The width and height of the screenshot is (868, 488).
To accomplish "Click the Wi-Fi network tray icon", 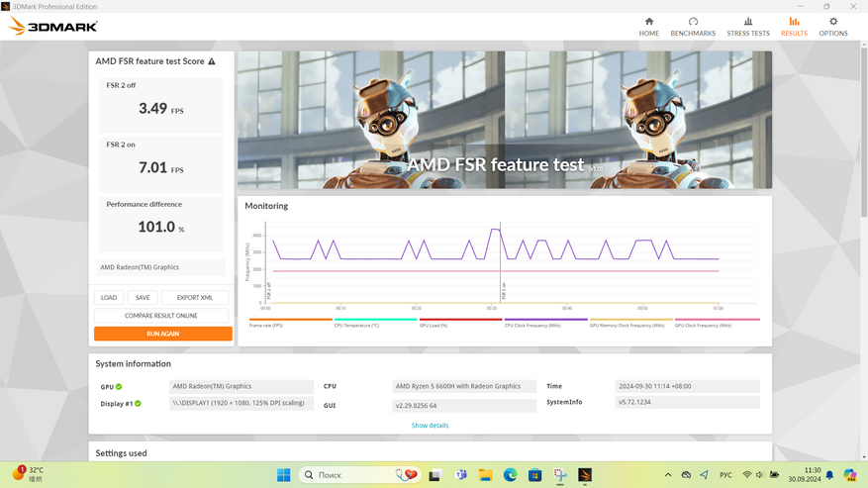I will point(747,475).
